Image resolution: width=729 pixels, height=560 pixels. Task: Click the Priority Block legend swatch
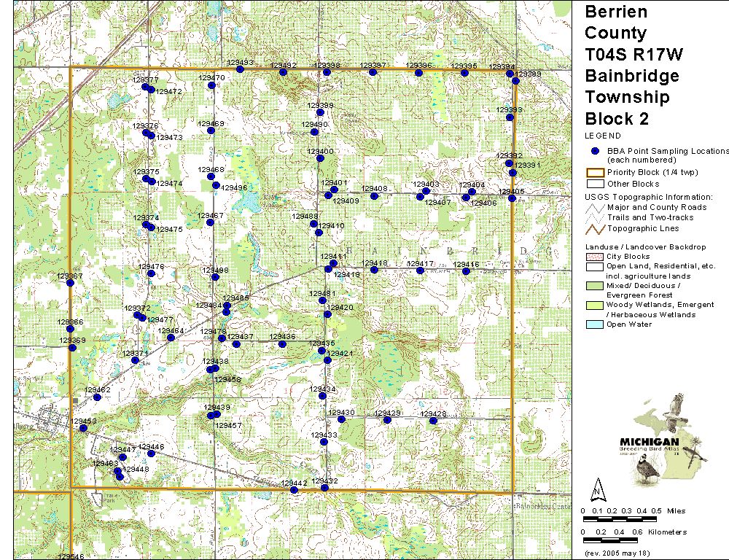(596, 173)
